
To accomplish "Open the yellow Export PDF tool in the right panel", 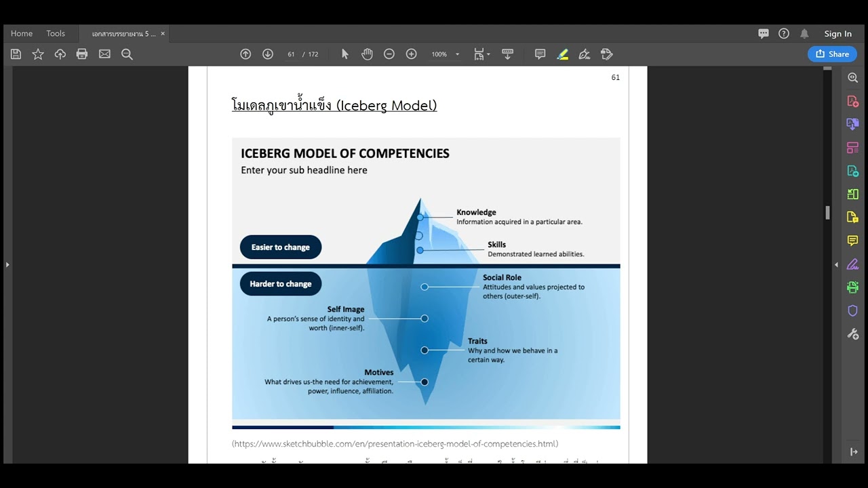I will tap(853, 217).
